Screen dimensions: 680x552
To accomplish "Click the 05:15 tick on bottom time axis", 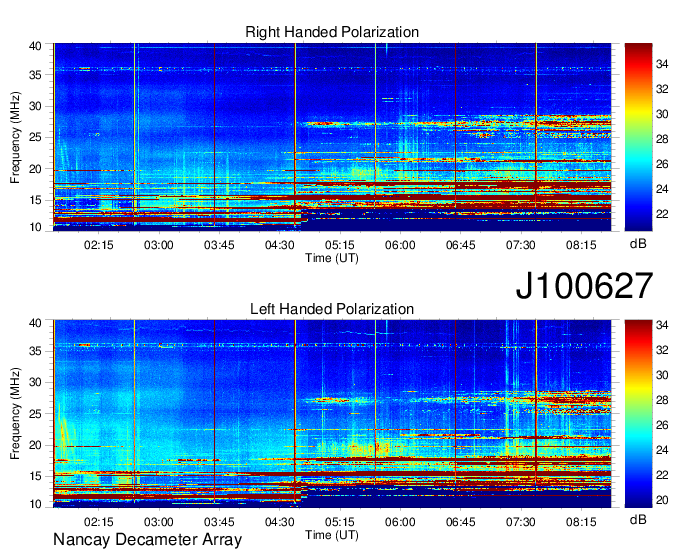I will tap(340, 522).
